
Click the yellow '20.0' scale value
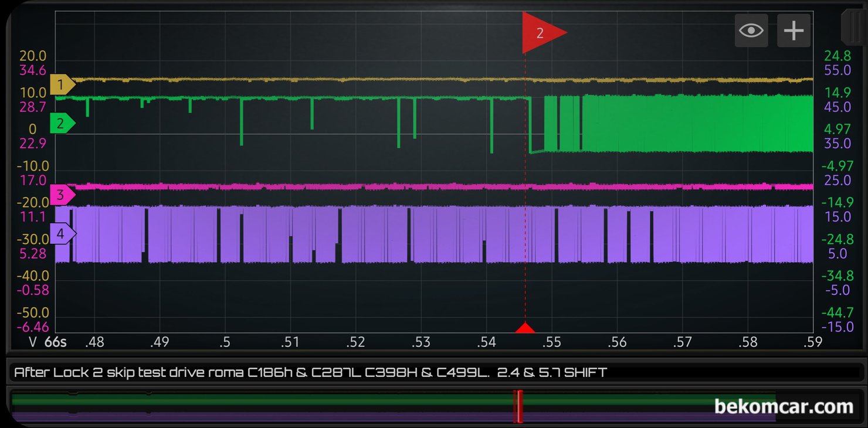point(33,56)
